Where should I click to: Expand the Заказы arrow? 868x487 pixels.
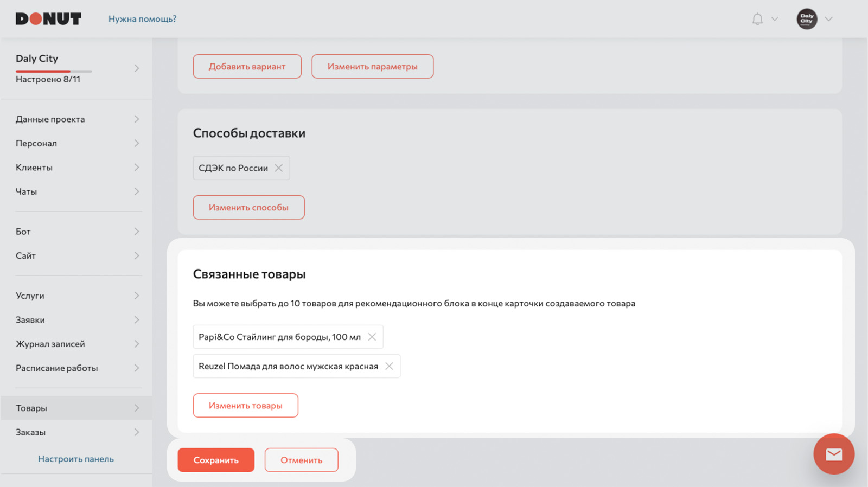click(x=137, y=432)
